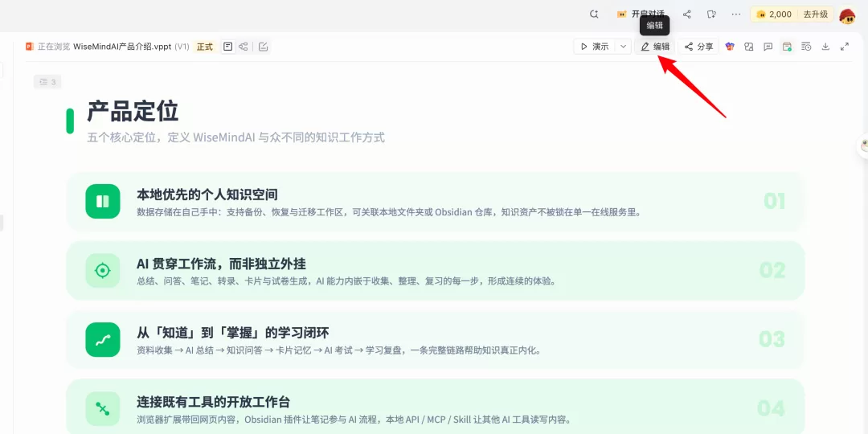Click the heading 本地优先的个人知识空间

pos(207,194)
